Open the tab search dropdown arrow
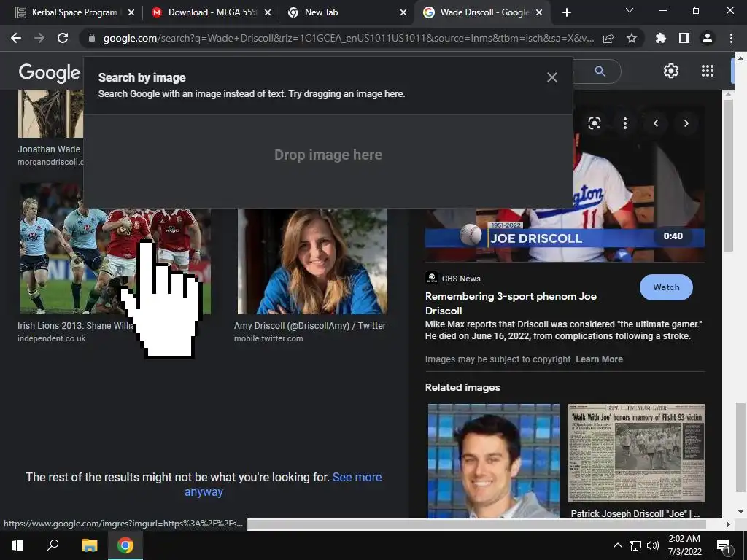 (x=630, y=10)
